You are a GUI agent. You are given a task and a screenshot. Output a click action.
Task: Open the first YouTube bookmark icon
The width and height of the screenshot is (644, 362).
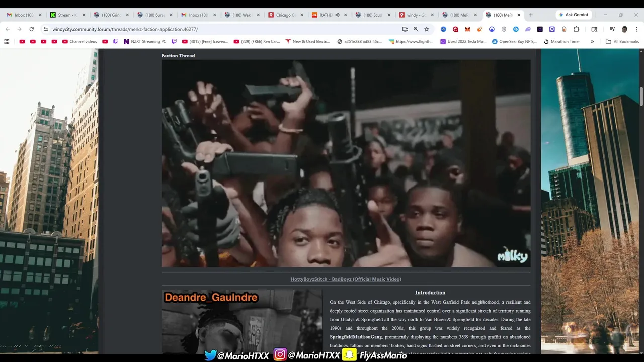pyautogui.click(x=22, y=42)
